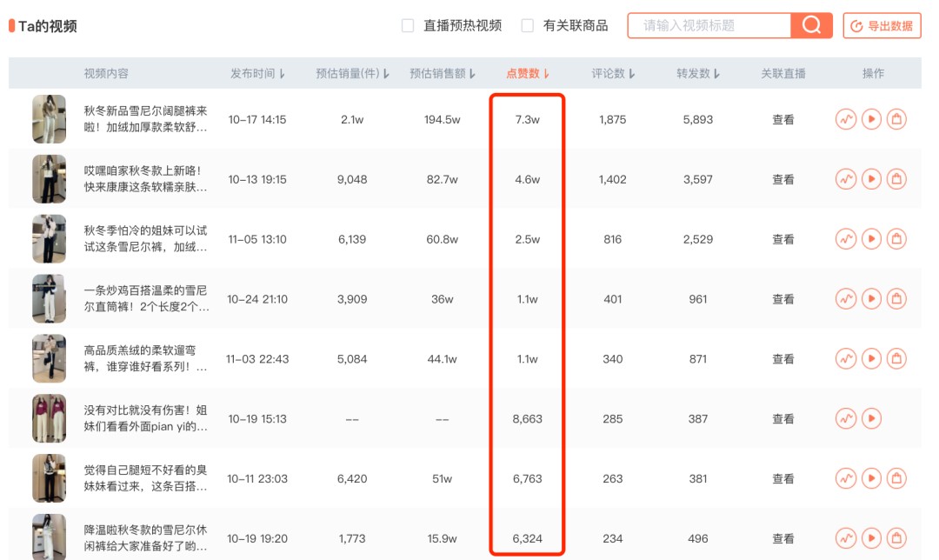Click 导出数据 export button
939x560 pixels.
pyautogui.click(x=882, y=26)
